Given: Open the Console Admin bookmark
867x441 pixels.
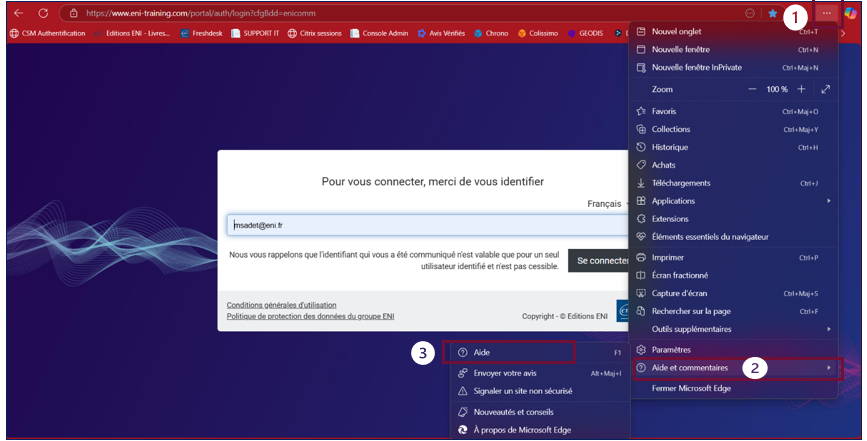Looking at the screenshot, I should pyautogui.click(x=379, y=33).
